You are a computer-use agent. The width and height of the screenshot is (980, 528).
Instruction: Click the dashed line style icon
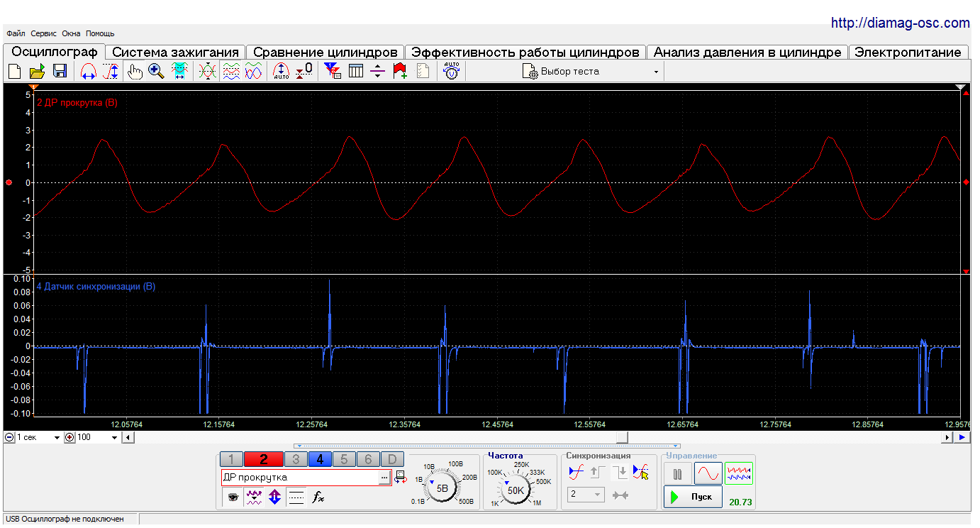297,497
